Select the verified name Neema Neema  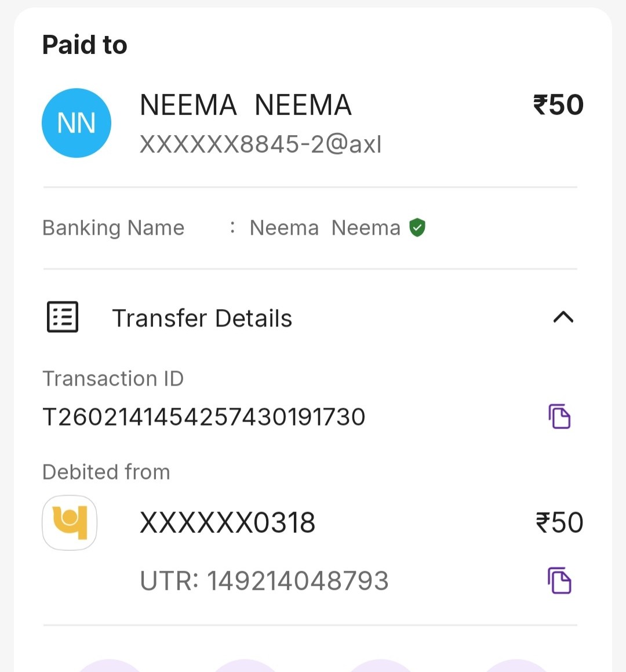coord(325,228)
